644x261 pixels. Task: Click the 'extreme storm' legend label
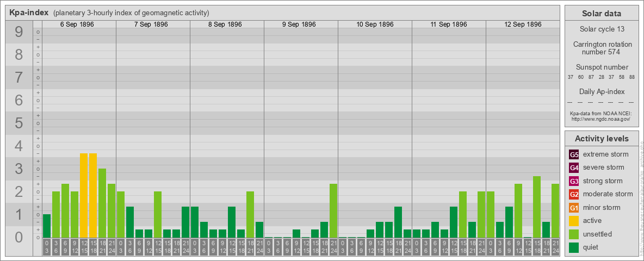(606, 154)
